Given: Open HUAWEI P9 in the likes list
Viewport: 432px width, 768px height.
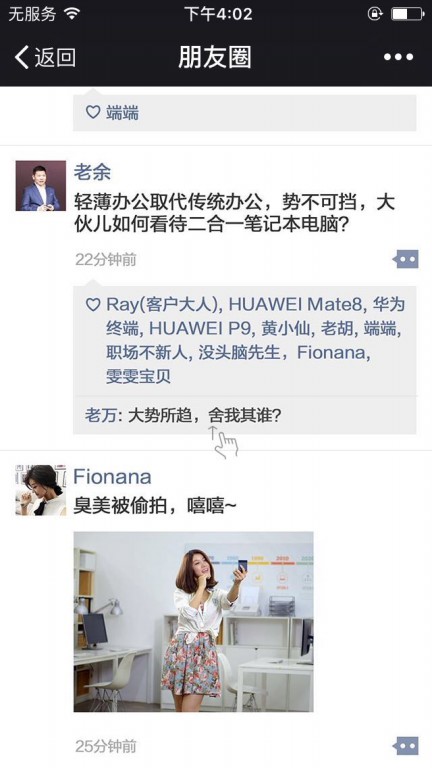Looking at the screenshot, I should [x=200, y=328].
